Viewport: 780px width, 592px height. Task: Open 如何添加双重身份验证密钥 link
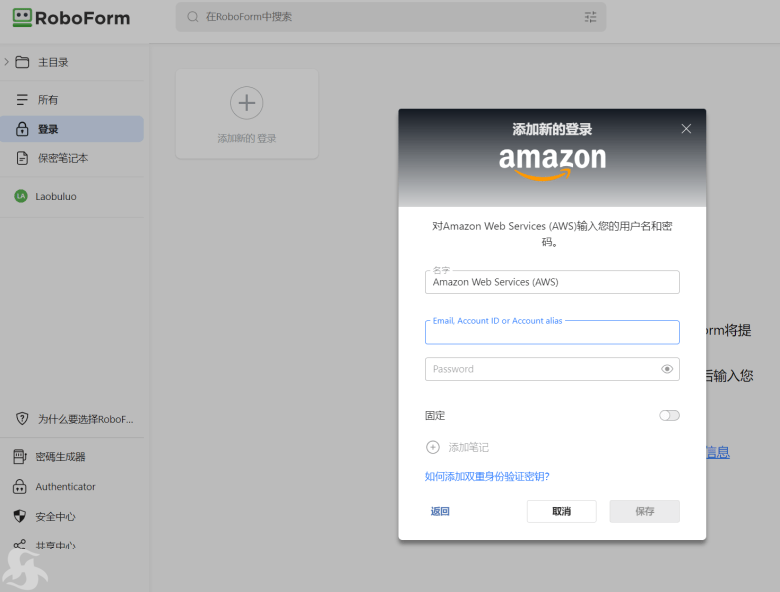(487, 477)
